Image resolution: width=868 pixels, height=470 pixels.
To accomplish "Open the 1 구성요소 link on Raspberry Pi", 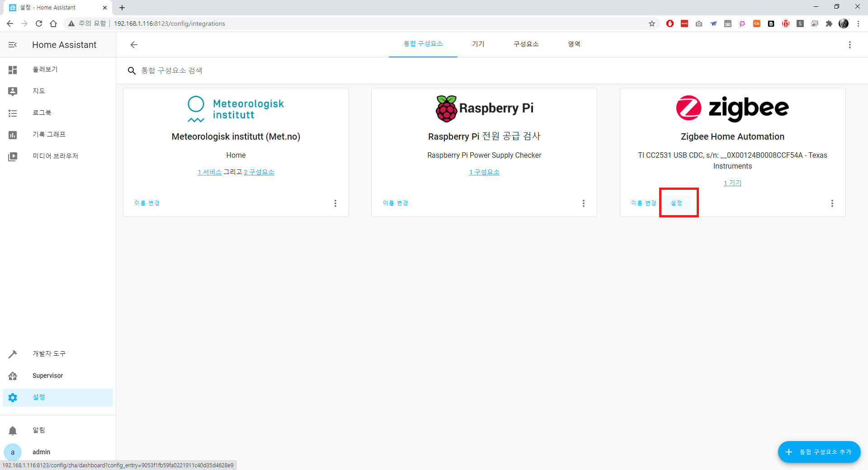I will 484,172.
